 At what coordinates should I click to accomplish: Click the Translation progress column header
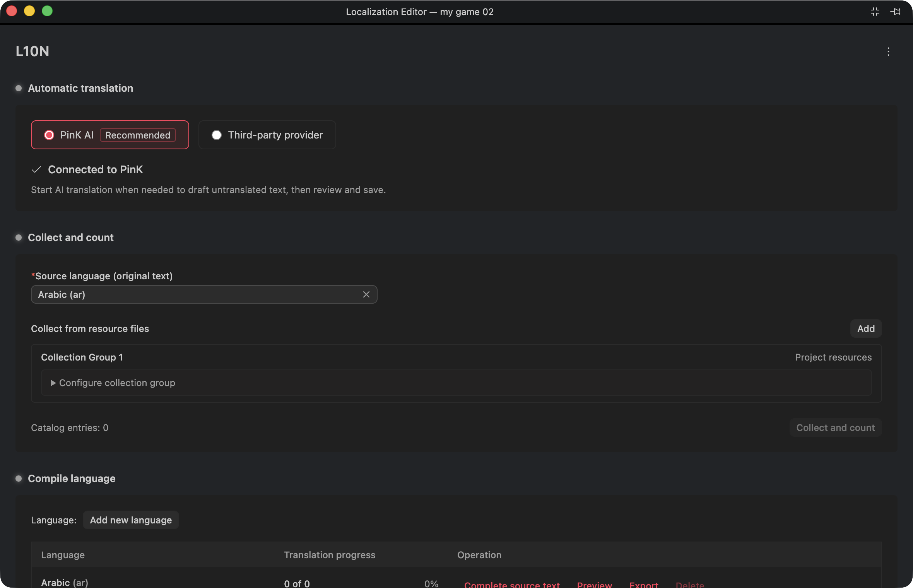click(x=330, y=555)
